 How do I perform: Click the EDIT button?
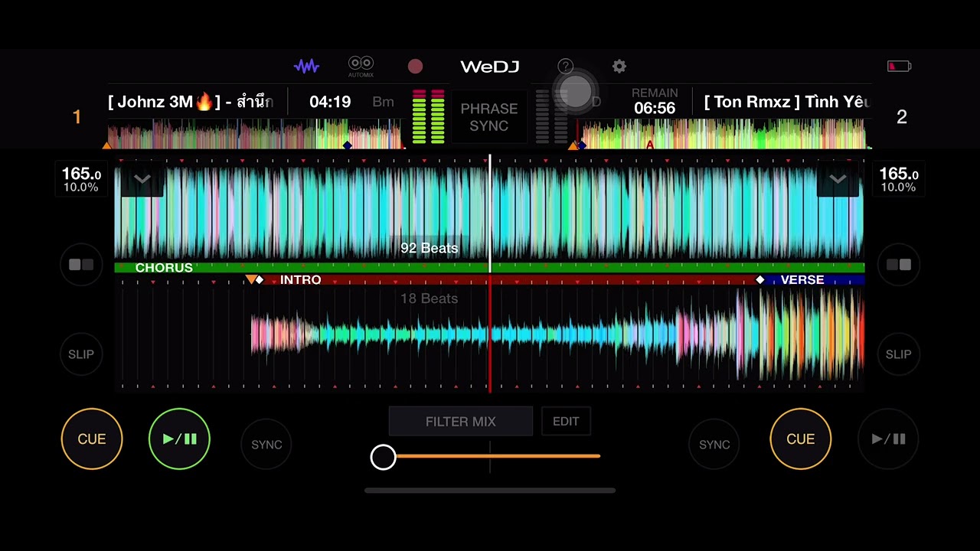566,422
